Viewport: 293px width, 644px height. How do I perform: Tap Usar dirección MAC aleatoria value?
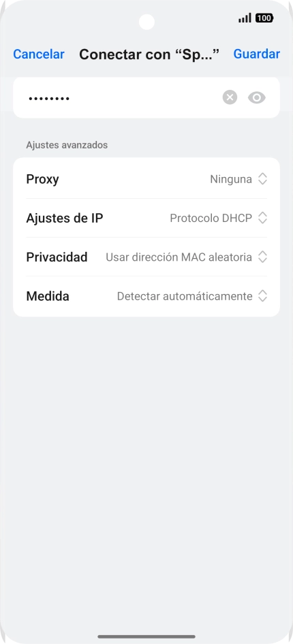[x=179, y=257]
